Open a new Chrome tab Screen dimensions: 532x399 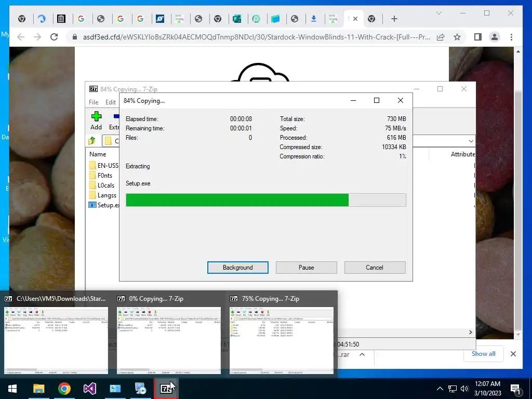click(394, 19)
